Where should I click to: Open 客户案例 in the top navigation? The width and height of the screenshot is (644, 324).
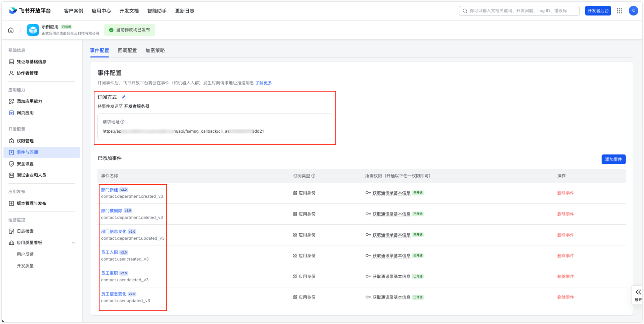[x=74, y=11]
